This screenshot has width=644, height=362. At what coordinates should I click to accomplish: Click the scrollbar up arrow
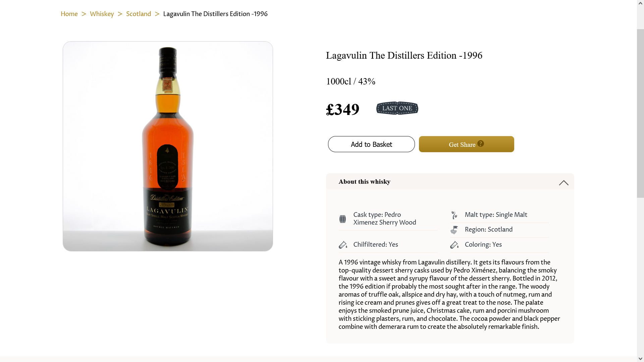coord(640,3)
